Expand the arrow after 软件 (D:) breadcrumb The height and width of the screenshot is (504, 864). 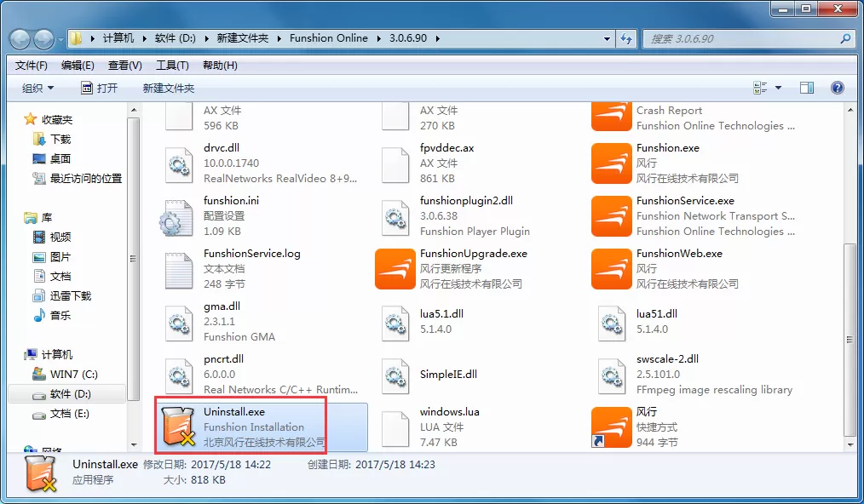207,38
